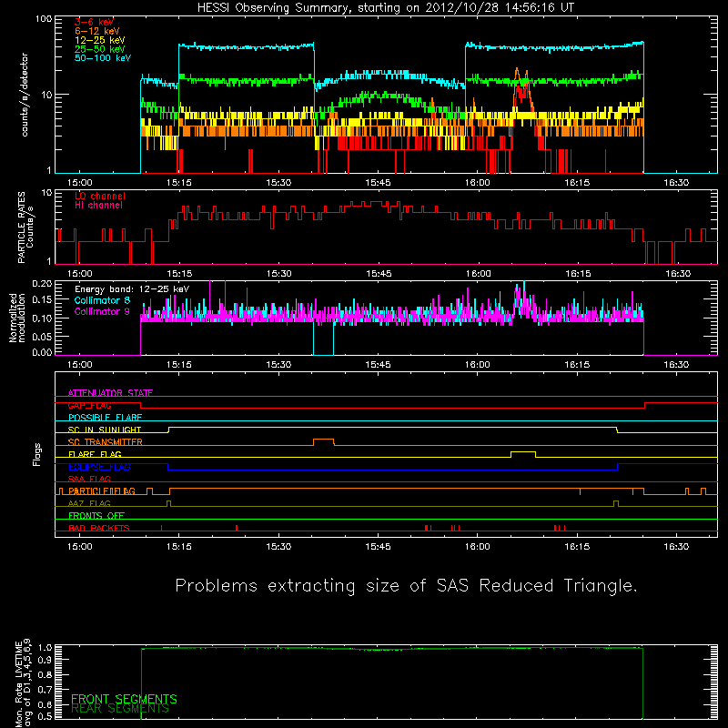This screenshot has height=728, width=728.
Task: Click the SC_IN_SUNLIGHT flag label
Action: coord(105,430)
